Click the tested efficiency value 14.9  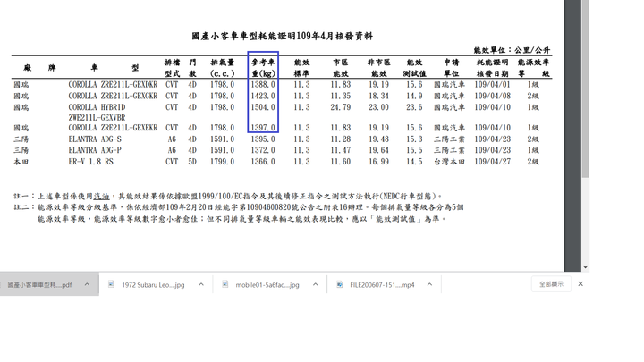point(414,96)
